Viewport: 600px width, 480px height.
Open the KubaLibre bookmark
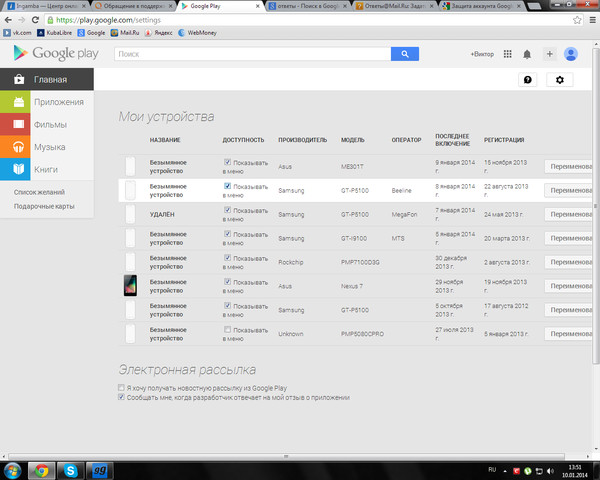point(54,33)
